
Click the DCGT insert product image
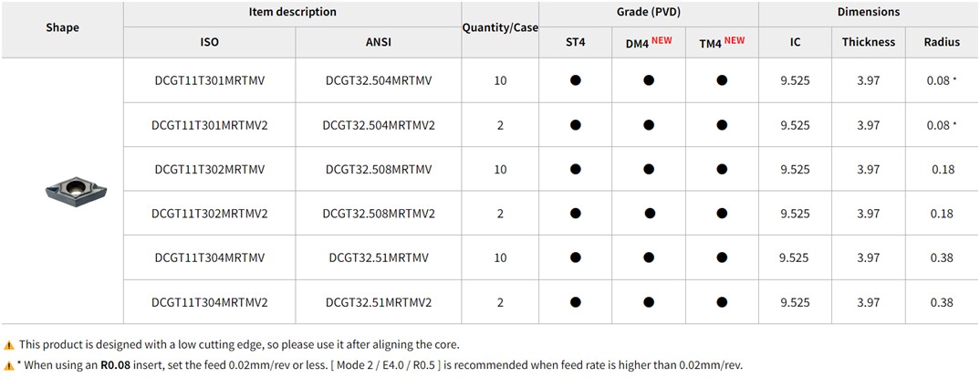tap(76, 190)
